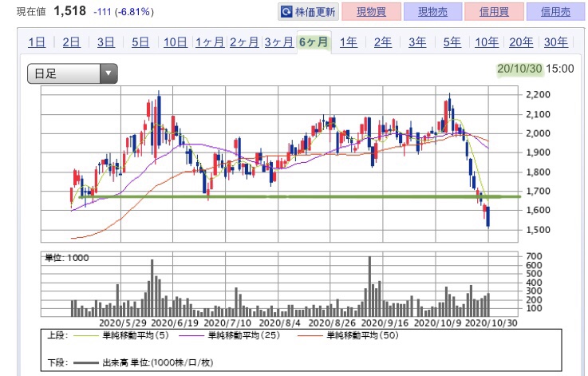Image resolution: width=588 pixels, height=376 pixels.
Task: Click the 株価更新 refresh icon
Action: [286, 12]
